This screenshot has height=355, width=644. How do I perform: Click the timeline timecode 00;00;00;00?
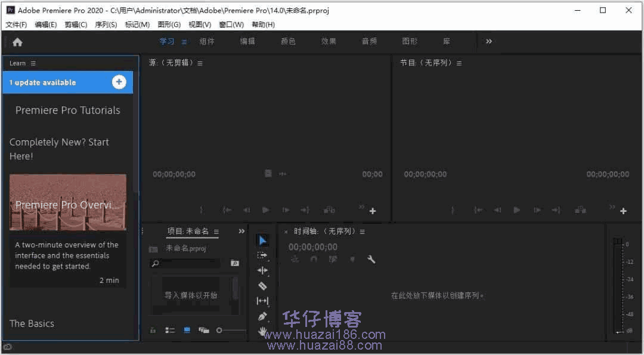click(312, 247)
